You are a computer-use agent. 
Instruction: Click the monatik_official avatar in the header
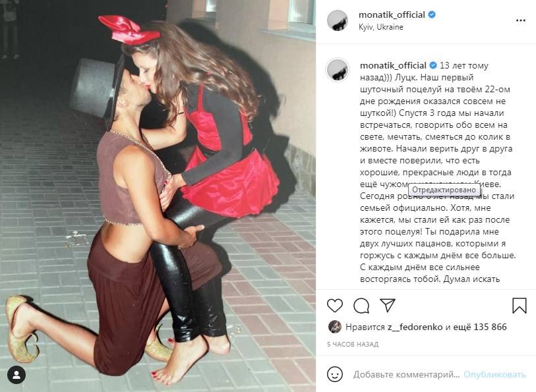(x=338, y=20)
